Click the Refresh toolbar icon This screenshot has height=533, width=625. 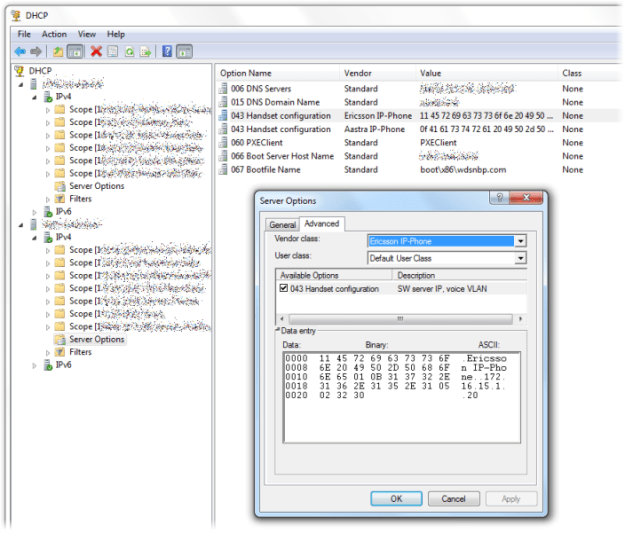click(130, 51)
